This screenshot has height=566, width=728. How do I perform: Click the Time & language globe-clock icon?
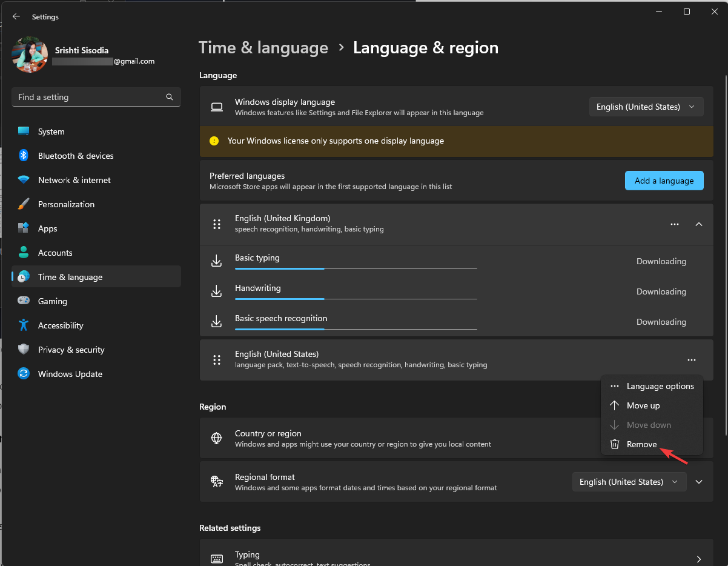pos(24,277)
